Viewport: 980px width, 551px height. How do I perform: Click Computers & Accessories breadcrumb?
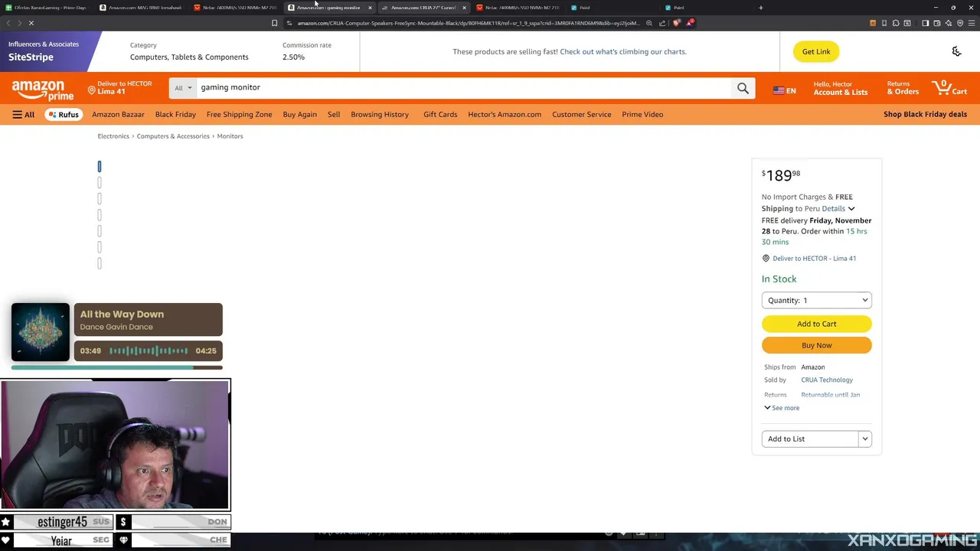(x=173, y=136)
